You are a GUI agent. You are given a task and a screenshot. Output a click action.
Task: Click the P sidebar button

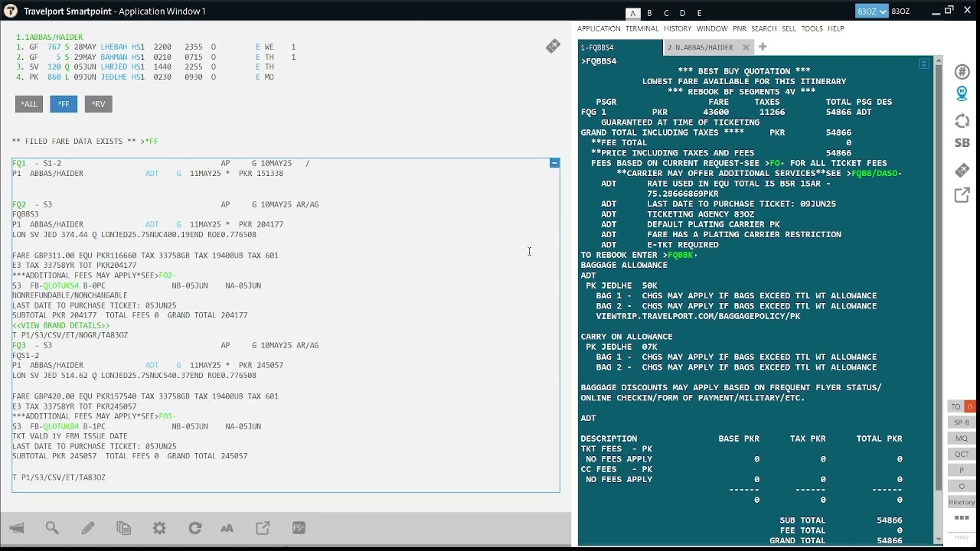pyautogui.click(x=962, y=471)
